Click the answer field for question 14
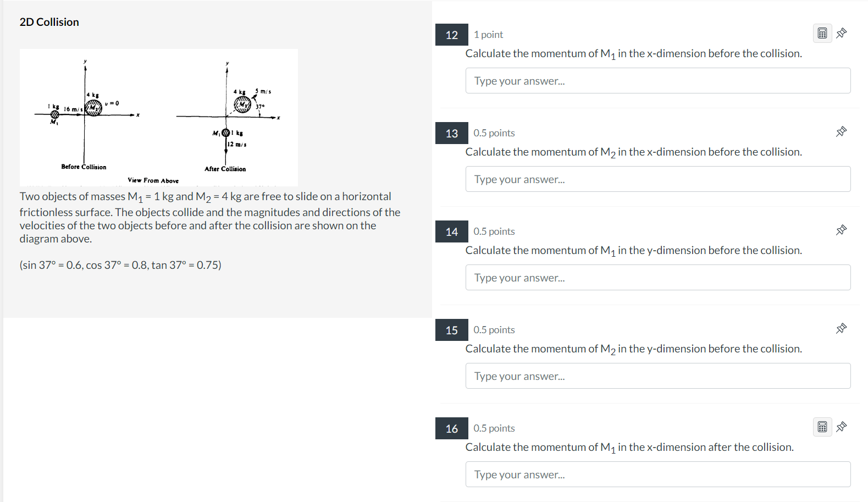This screenshot has width=868, height=502. tap(657, 277)
